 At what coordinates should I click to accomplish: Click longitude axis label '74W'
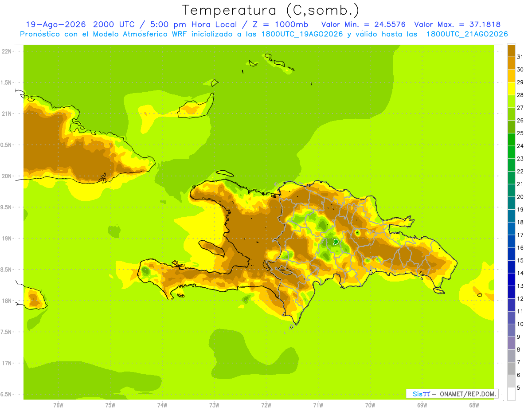click(x=162, y=405)
